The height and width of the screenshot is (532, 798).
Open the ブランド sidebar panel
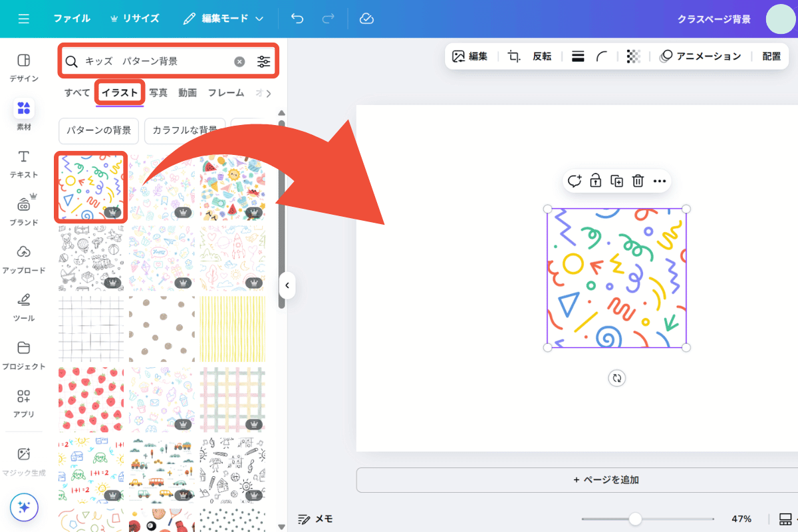23,210
